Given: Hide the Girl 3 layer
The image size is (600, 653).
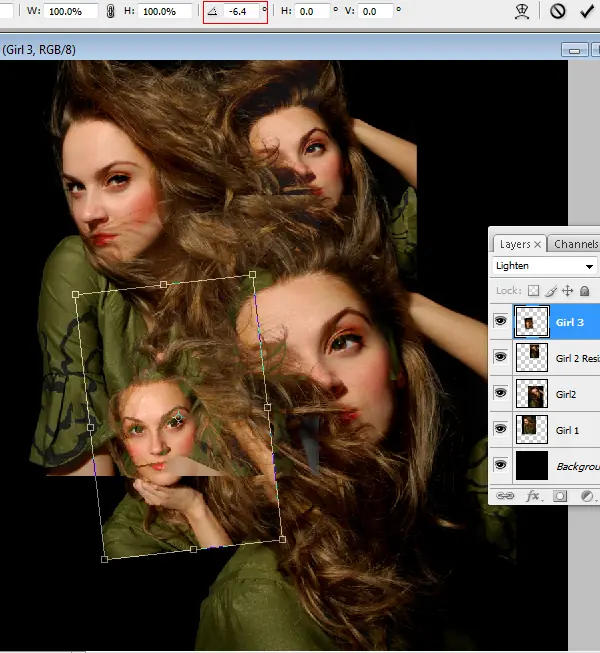Looking at the screenshot, I should pyautogui.click(x=501, y=321).
